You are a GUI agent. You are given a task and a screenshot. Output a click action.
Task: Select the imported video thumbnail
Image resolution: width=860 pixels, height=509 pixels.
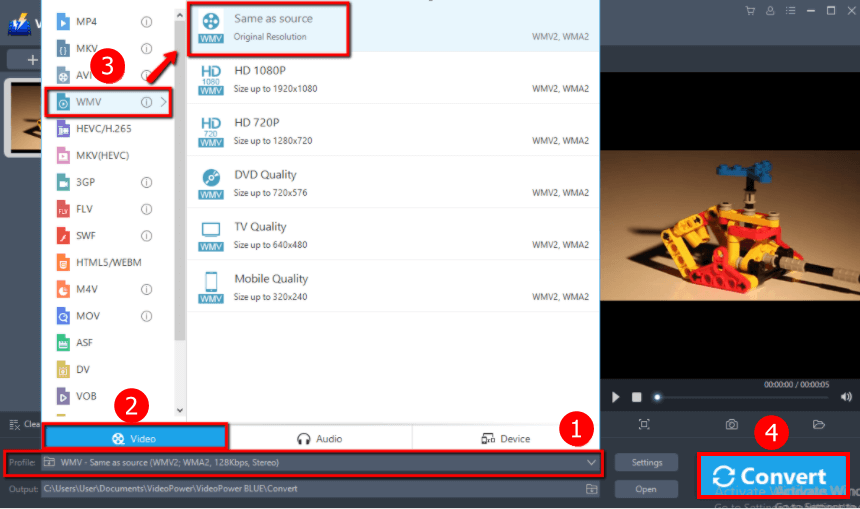click(25, 117)
